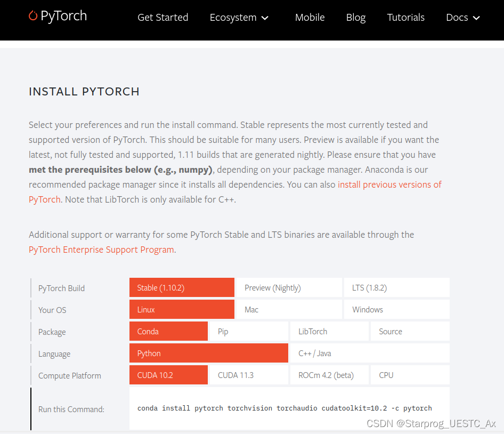Follow 'install previous versions of PyTorch' link
504x434 pixels.
coord(389,184)
